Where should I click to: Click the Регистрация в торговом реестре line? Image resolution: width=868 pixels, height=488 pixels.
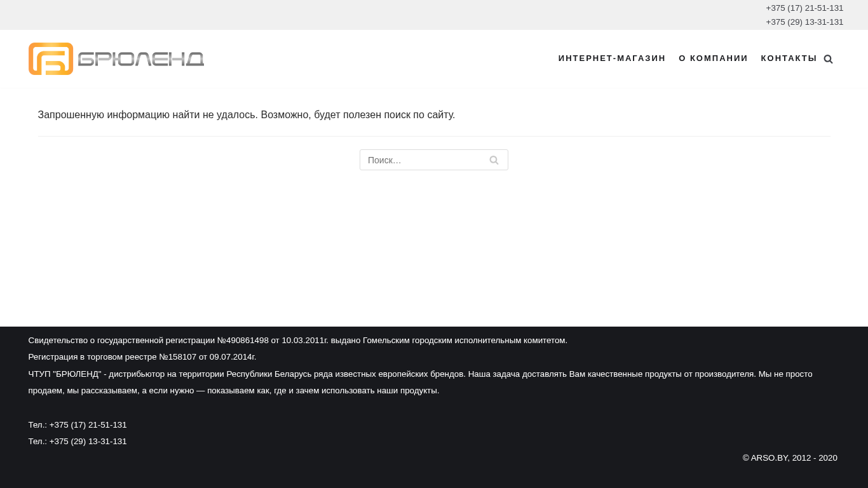[142, 357]
